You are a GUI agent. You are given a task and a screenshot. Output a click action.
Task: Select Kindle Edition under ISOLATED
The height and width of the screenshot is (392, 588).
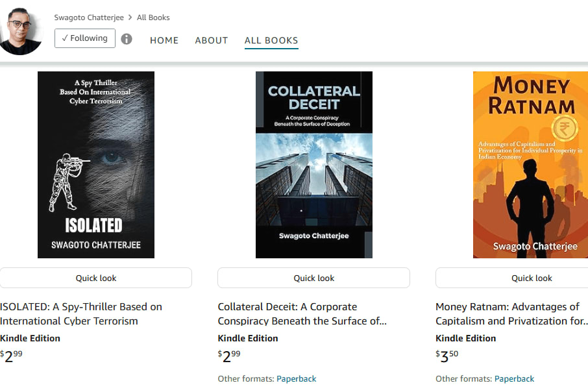pyautogui.click(x=30, y=338)
